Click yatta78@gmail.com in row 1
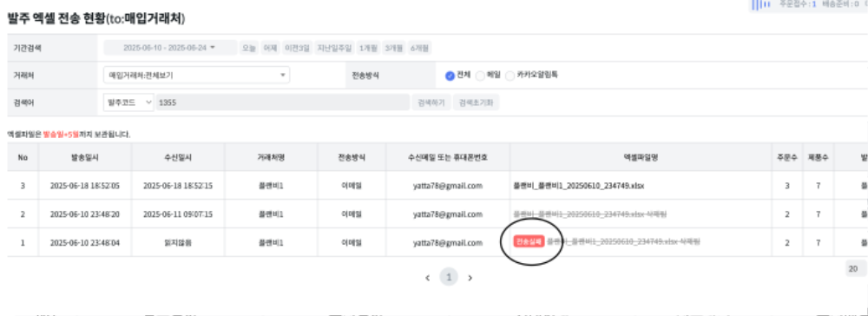 pos(448,242)
